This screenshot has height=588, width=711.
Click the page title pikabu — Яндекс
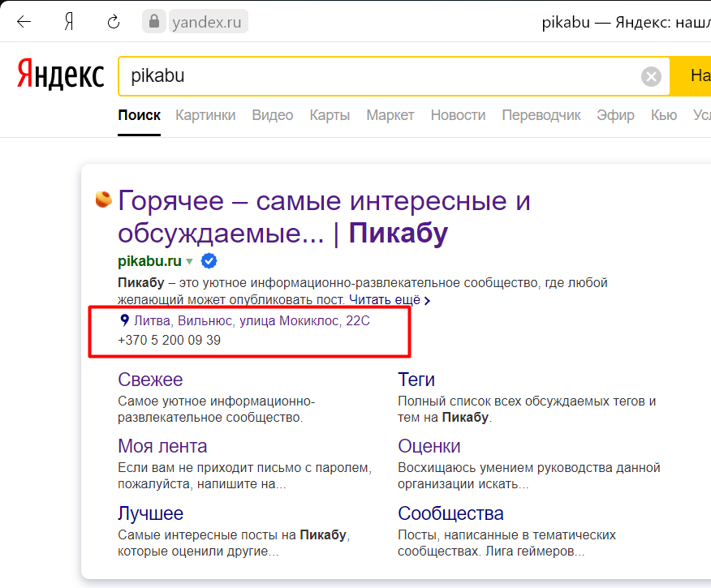(x=627, y=22)
